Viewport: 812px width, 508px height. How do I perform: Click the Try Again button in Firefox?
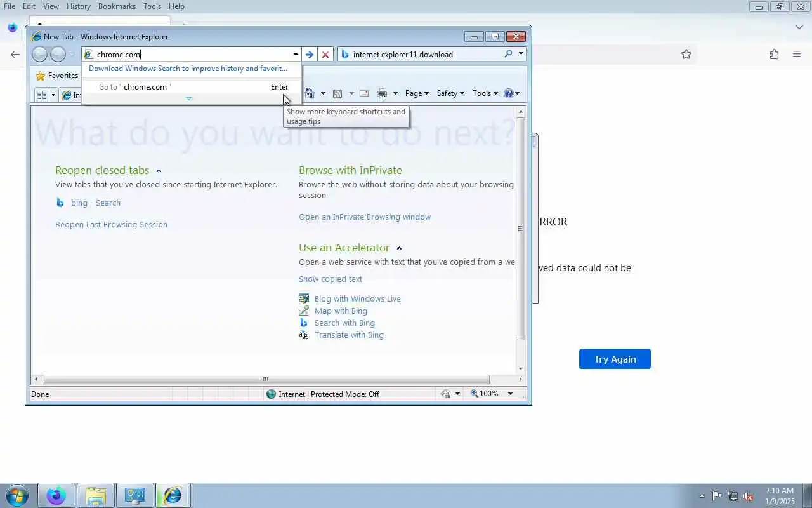coord(615,359)
